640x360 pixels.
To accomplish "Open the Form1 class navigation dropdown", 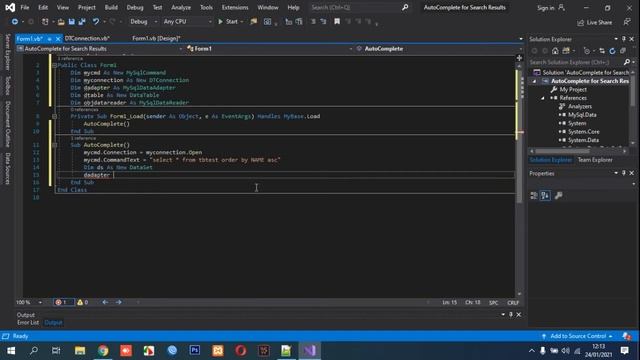I will coord(269,49).
